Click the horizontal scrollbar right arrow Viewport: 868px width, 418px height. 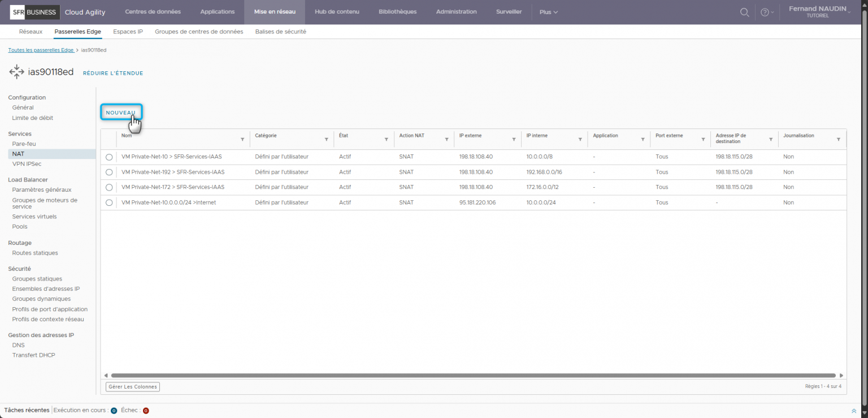[843, 375]
